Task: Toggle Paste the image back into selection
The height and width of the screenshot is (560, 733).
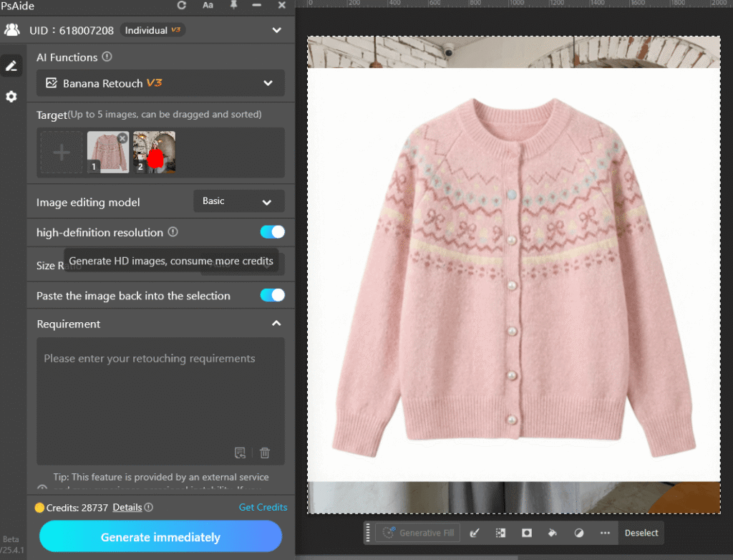Action: pos(272,295)
